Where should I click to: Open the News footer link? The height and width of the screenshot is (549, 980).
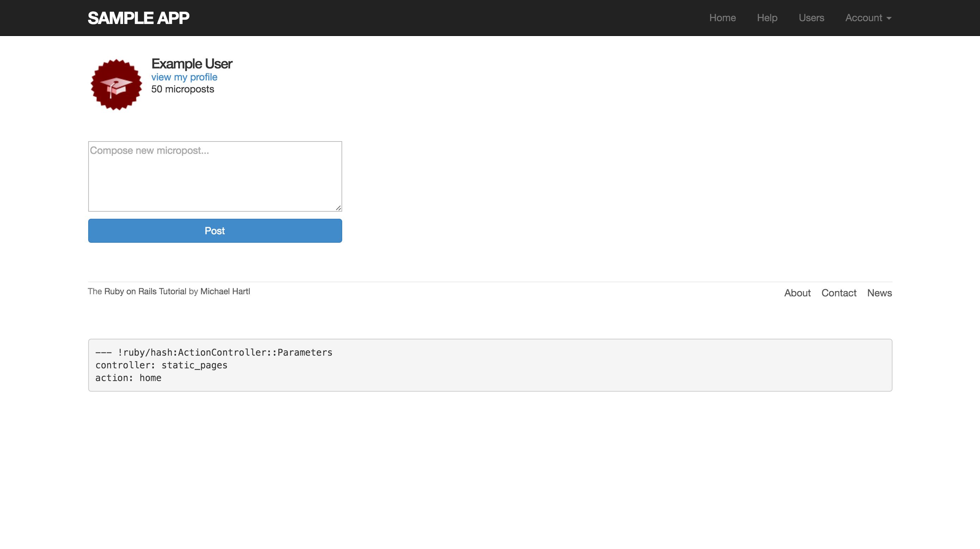point(879,292)
